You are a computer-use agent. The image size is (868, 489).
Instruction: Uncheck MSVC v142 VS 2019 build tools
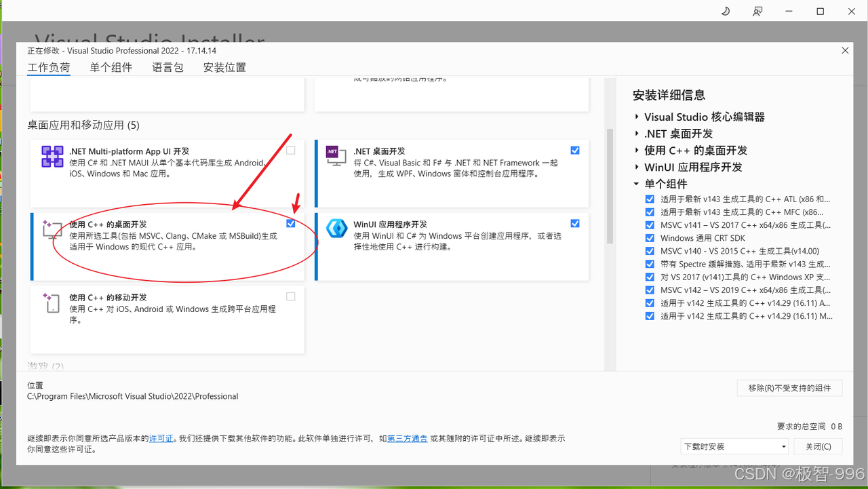[x=650, y=290]
